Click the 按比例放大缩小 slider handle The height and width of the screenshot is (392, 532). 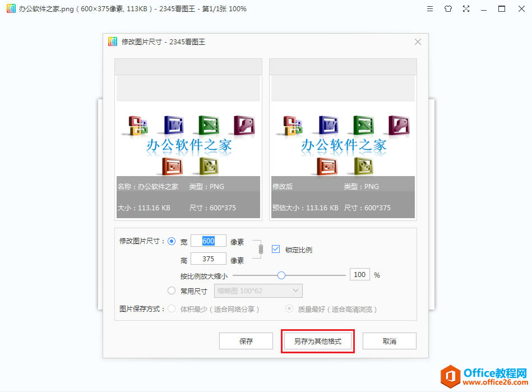[x=281, y=275]
